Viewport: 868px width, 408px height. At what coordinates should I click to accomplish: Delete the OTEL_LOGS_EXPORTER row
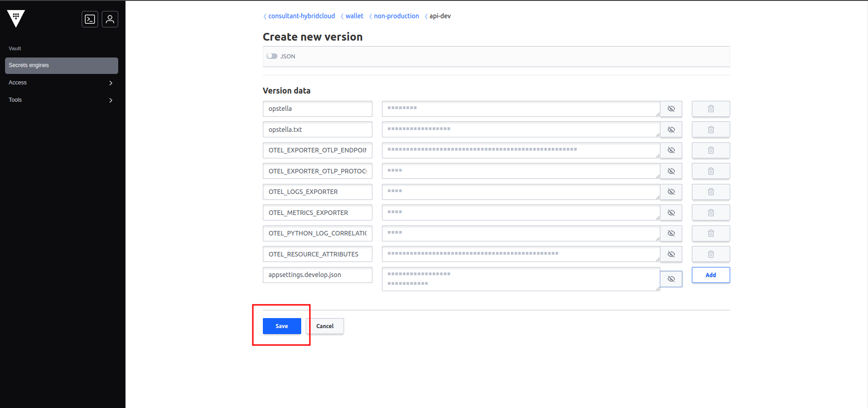tap(711, 192)
